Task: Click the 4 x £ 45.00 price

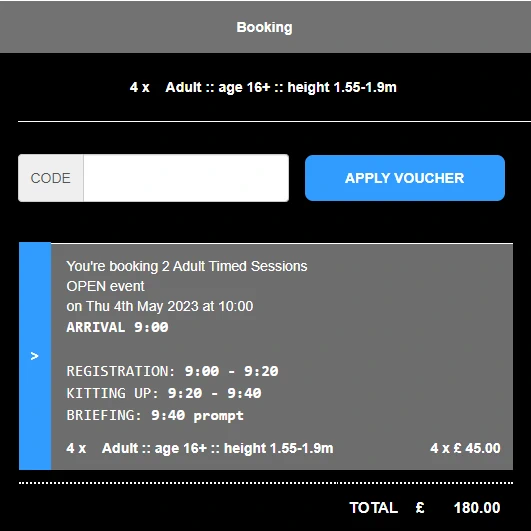Action: tap(465, 448)
